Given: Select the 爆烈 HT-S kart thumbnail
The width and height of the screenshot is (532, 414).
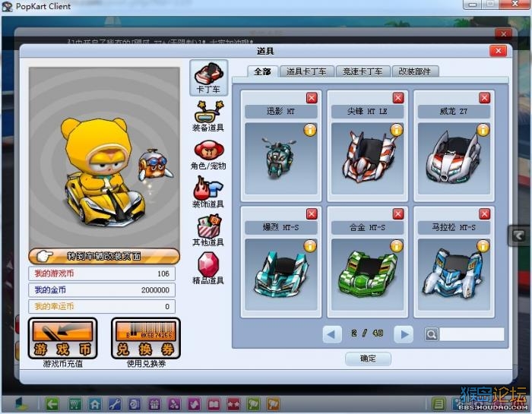Looking at the screenshot, I should click(x=281, y=275).
